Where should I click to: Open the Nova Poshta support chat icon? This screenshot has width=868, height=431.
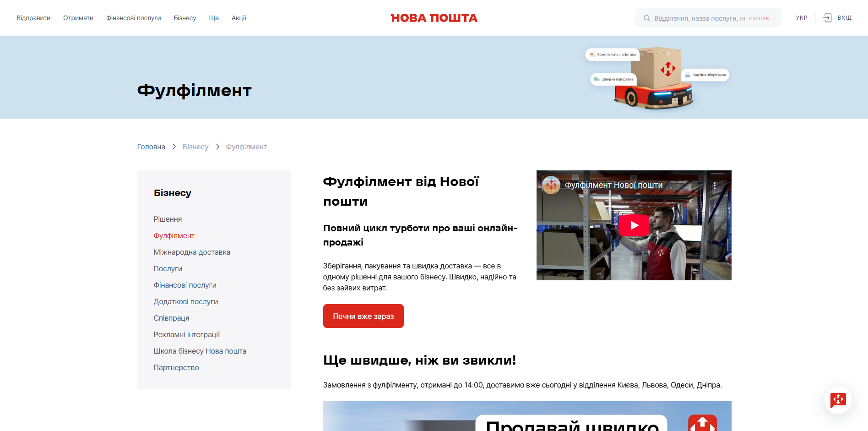point(838,400)
